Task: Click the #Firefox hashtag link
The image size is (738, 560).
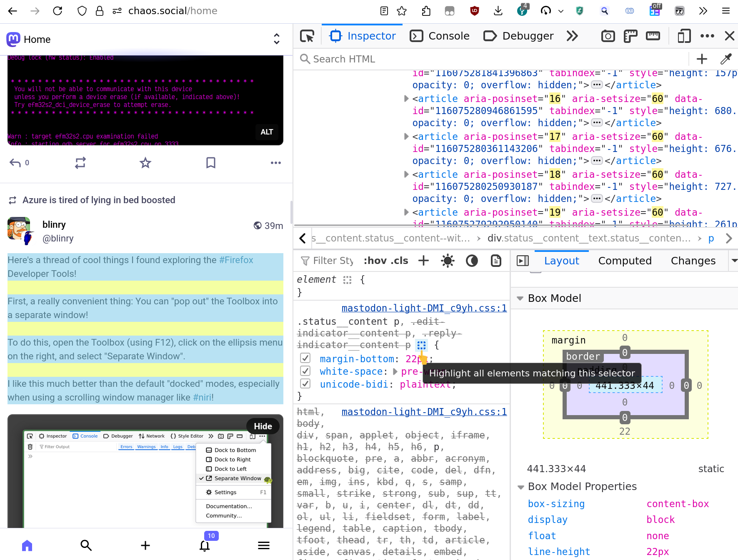Action: tap(236, 260)
